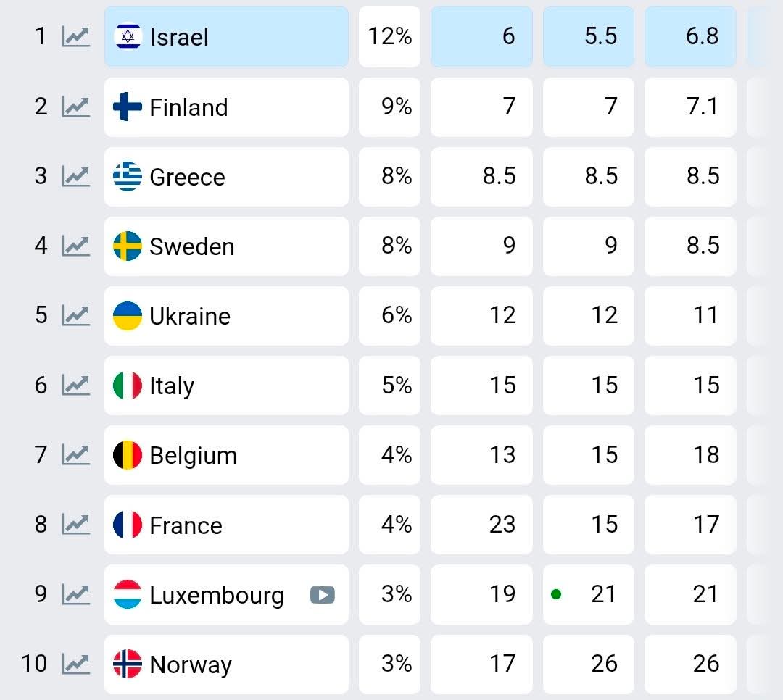Click Israel's highlighted 5.5 odds cell
The height and width of the screenshot is (700, 783).
coord(588,37)
